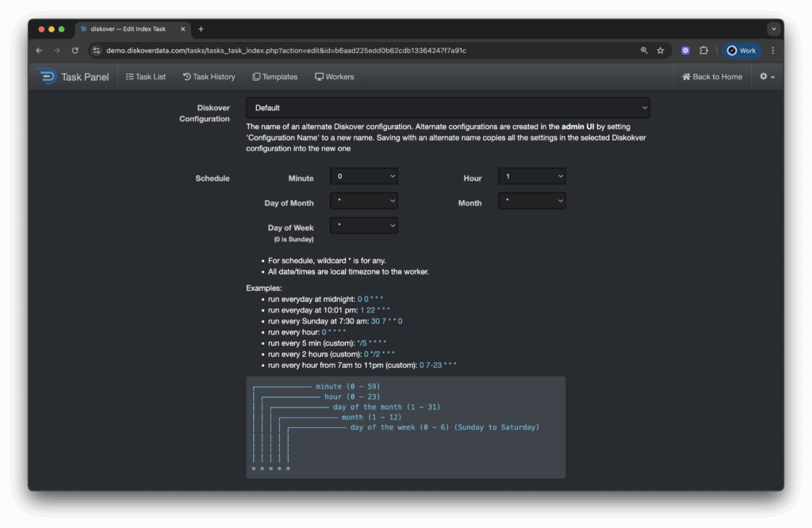Click the Task List icon
This screenshot has width=812, height=528.
click(129, 77)
